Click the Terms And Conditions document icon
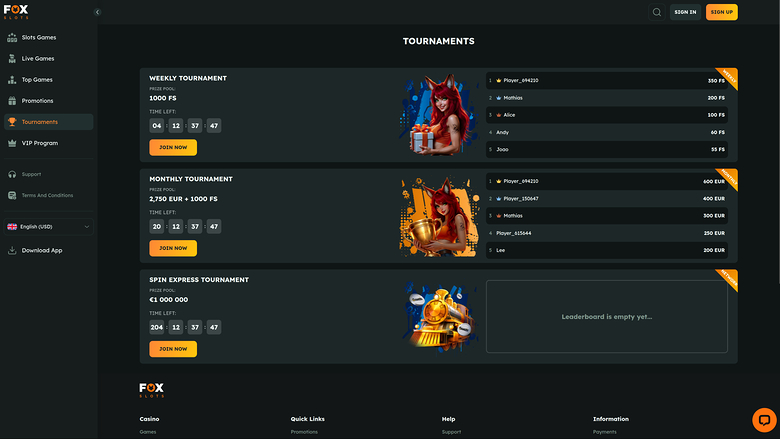Image resolution: width=780 pixels, height=439 pixels. click(x=12, y=195)
